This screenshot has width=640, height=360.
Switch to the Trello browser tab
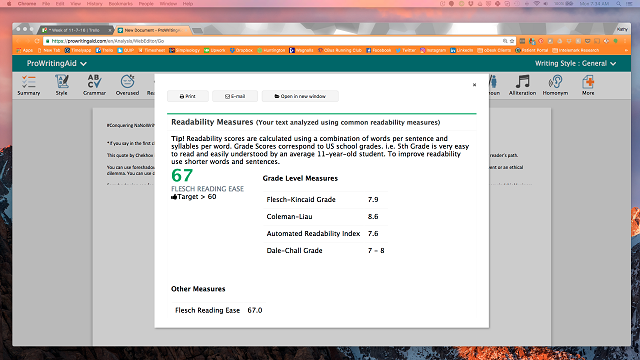76,30
